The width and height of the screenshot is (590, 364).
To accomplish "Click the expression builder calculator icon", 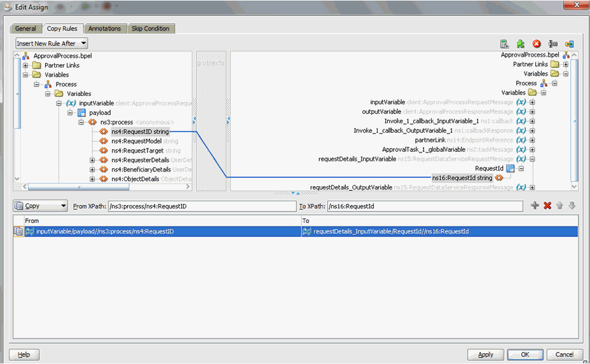I will point(504,44).
